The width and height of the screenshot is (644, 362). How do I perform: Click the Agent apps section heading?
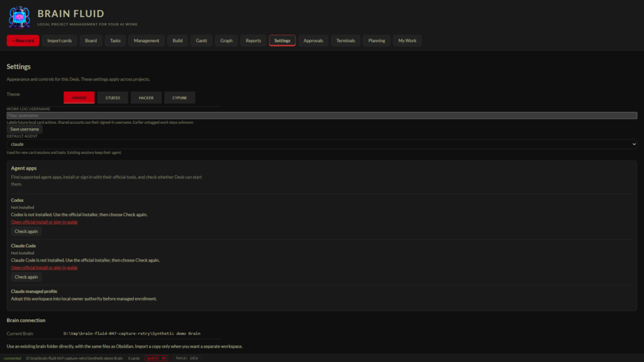(24, 168)
